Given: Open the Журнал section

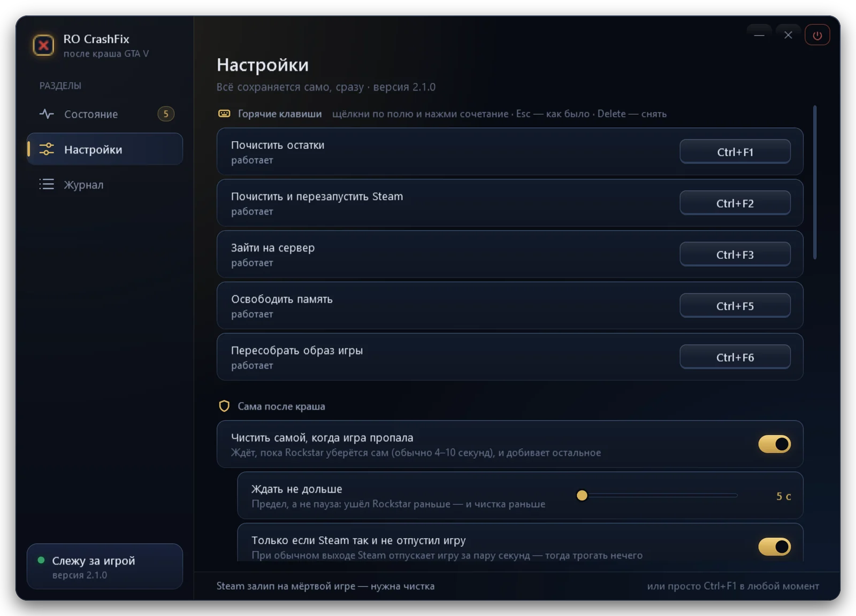Looking at the screenshot, I should [x=105, y=184].
